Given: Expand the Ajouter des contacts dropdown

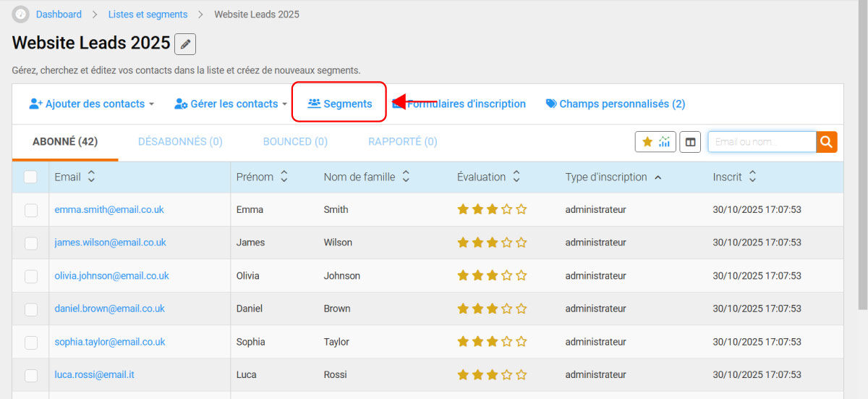Looking at the screenshot, I should (92, 104).
